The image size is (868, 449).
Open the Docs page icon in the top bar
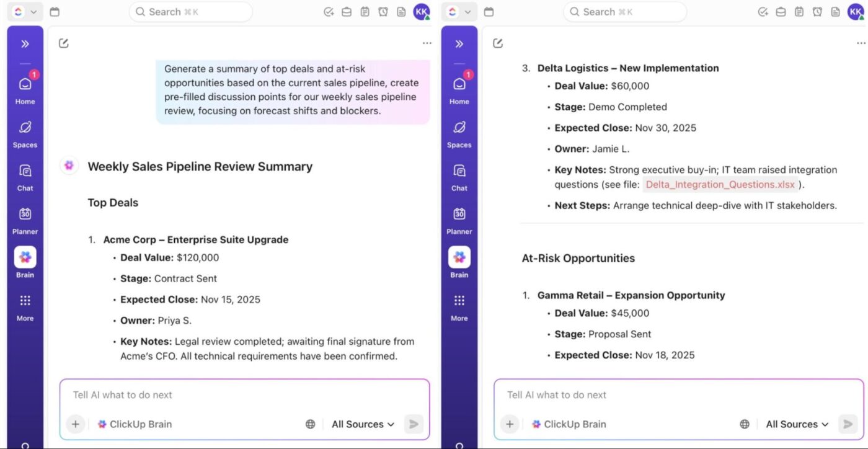(x=402, y=11)
